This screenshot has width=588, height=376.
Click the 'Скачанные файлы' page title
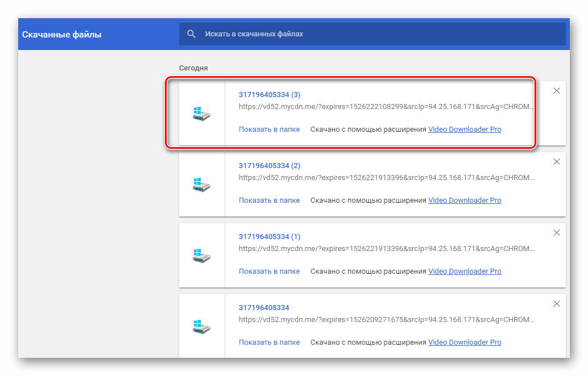[62, 35]
